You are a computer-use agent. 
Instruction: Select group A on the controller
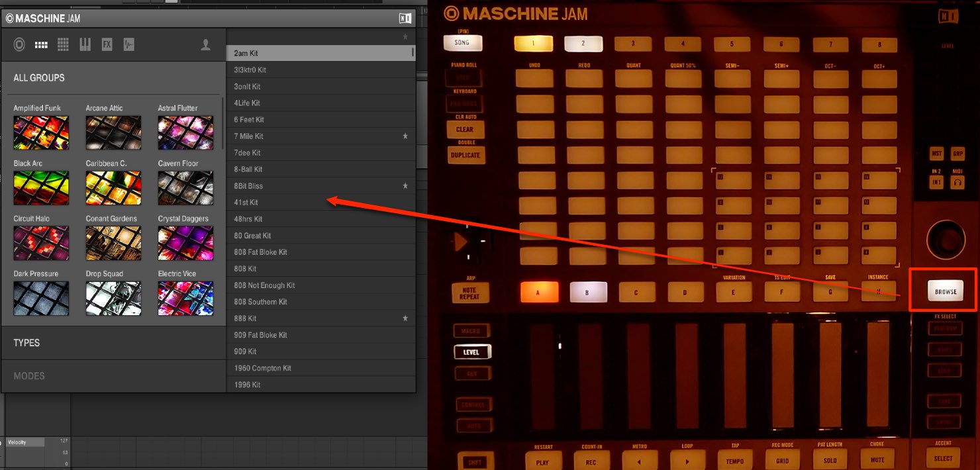(x=538, y=292)
